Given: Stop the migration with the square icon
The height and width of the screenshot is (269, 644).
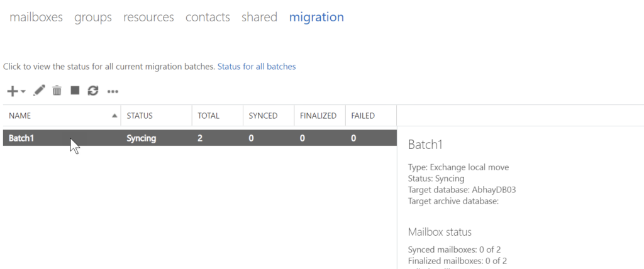Looking at the screenshot, I should [x=75, y=91].
